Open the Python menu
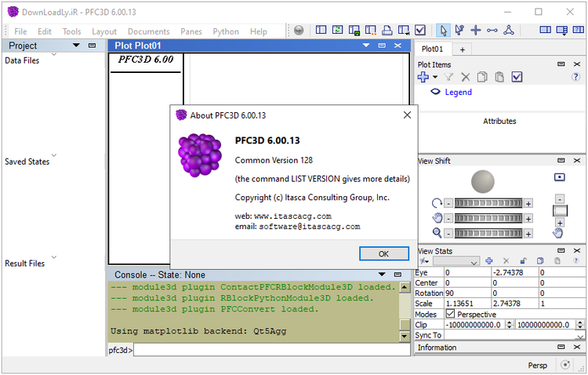 [x=226, y=31]
